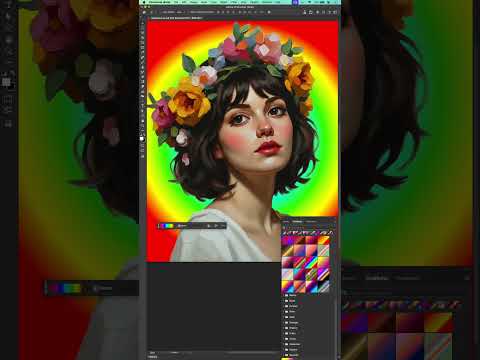480x360 pixels.
Task: Open the Apple menu
Action: [144, 2]
